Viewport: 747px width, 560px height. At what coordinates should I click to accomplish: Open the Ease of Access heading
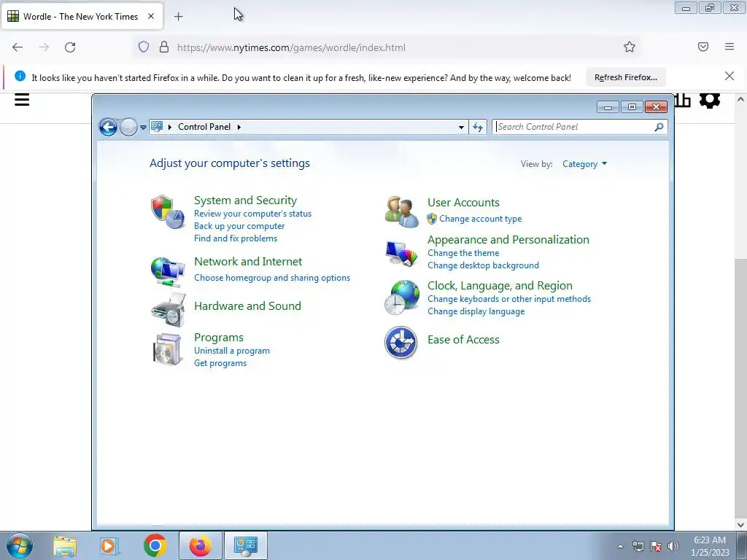(463, 340)
